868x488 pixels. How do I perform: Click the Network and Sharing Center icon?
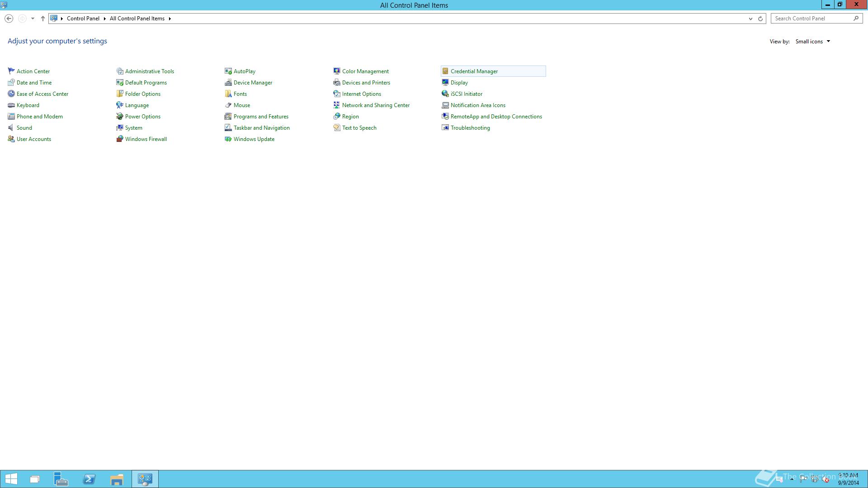pyautogui.click(x=337, y=105)
